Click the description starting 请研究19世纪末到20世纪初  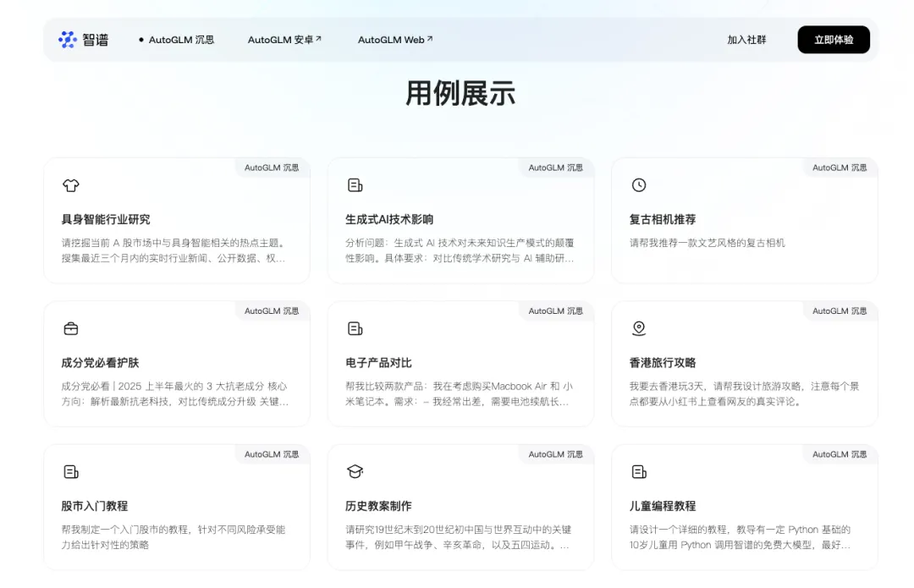[458, 537]
